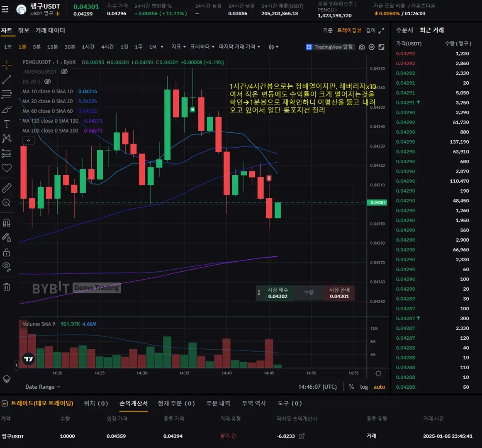Open the PENGUUSDT coin avatar icon
Viewport: 482px width, 448px height.
tap(21, 10)
